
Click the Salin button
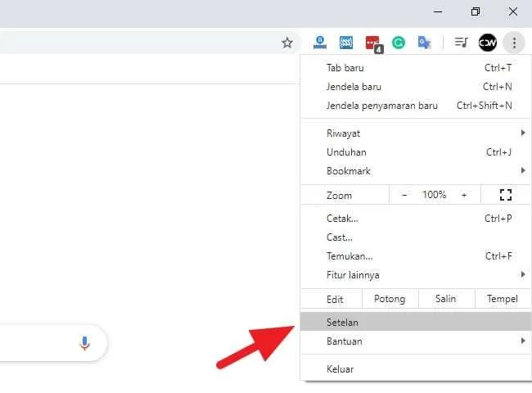tap(446, 299)
